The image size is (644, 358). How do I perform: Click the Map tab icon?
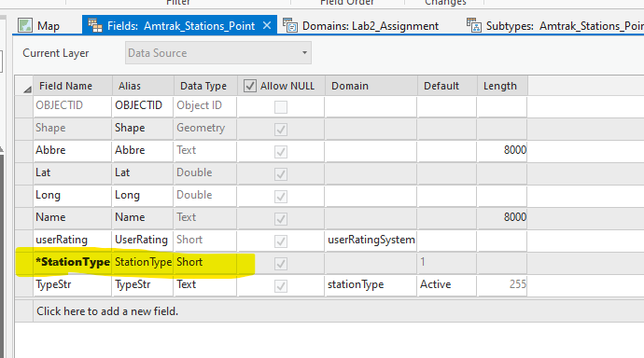tap(25, 26)
